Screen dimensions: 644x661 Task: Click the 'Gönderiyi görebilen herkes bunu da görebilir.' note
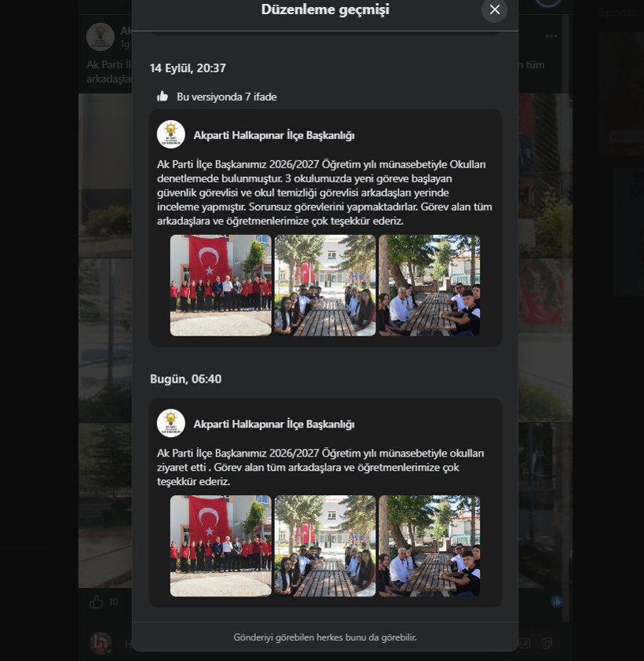click(x=325, y=637)
